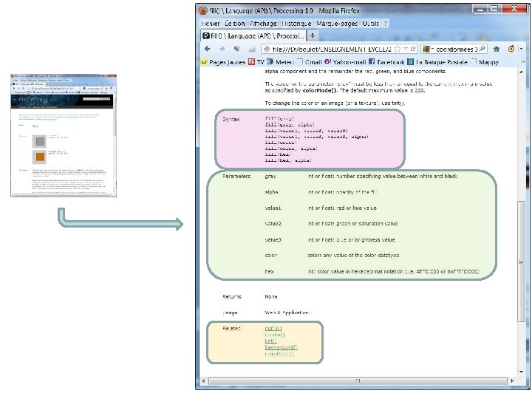The image size is (532, 399).
Task: Open the Mappy bookmark
Action: click(485, 62)
